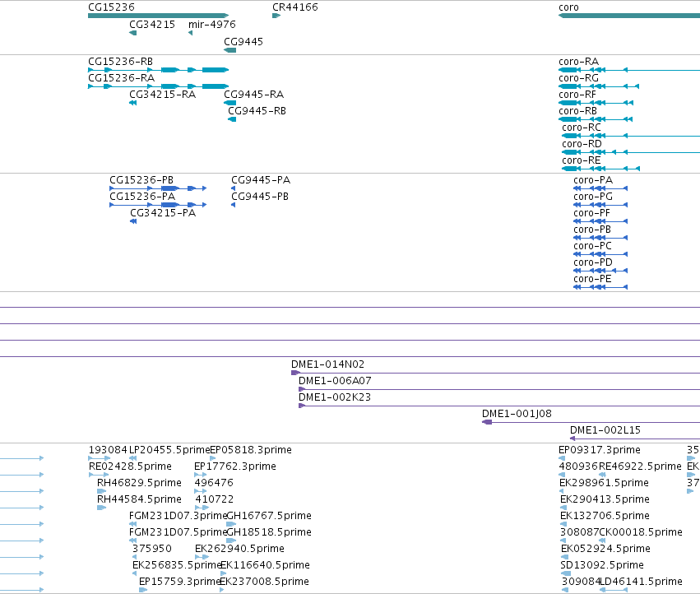Viewport: 700px width, 594px height.
Task: Click the RE46922.5prime EST
Action: [602, 475]
